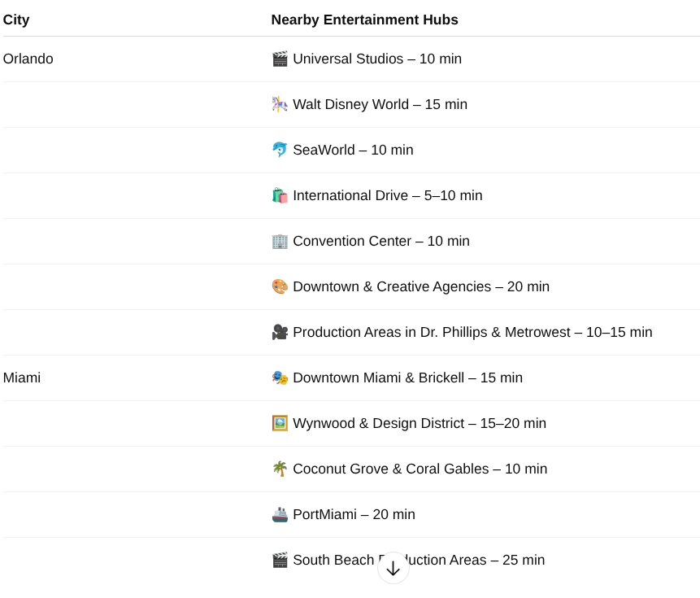700x598 pixels.
Task: Click the Miami city cell
Action: (22, 378)
